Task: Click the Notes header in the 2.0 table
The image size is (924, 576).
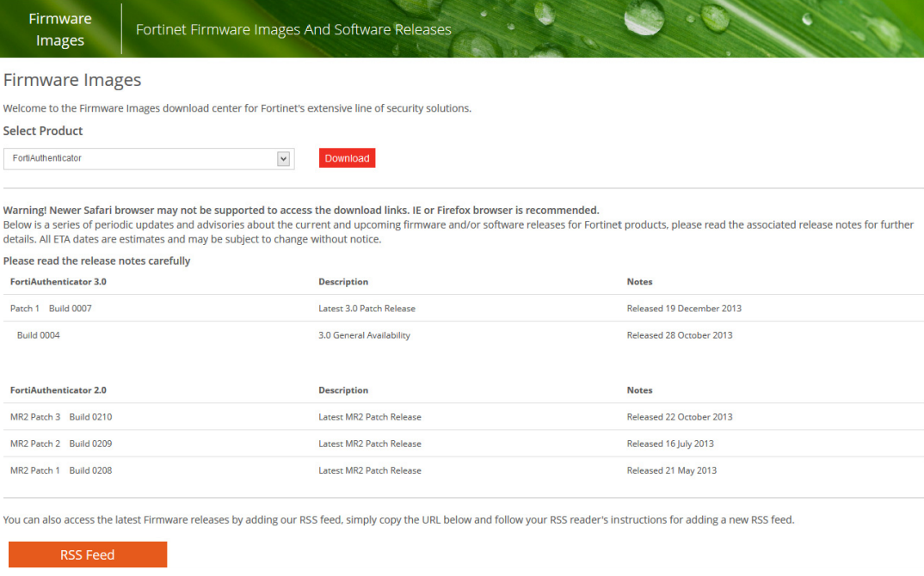Action: (639, 390)
